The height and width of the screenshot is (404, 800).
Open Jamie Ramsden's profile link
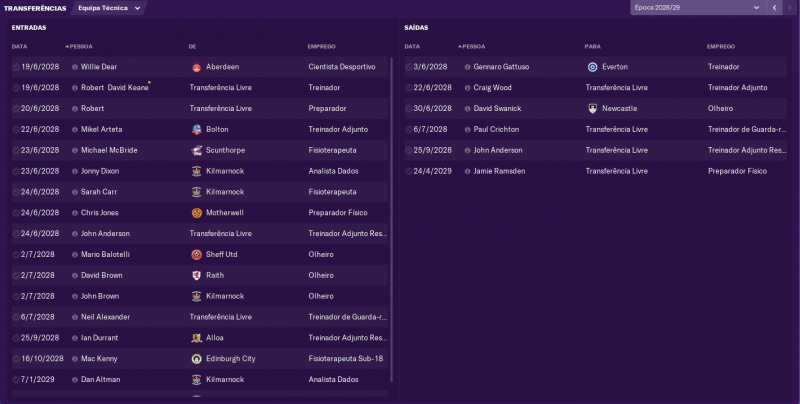pyautogui.click(x=503, y=171)
